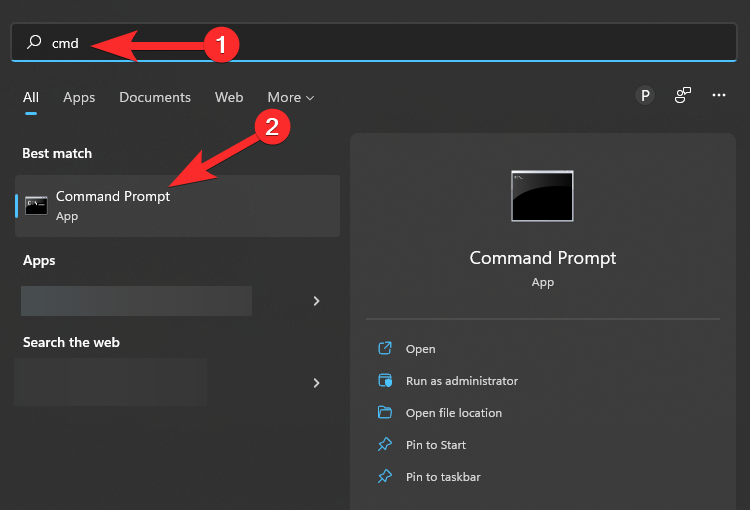Click the P user profile icon
This screenshot has width=750, height=510.
coord(645,95)
